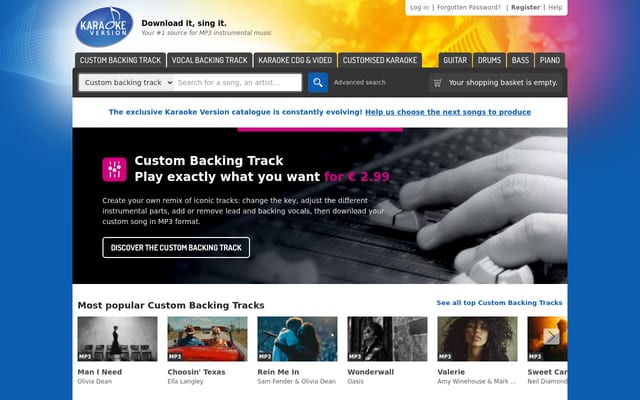Click artist Sam Fender & Olivia Dean
640x400 pixels.
pyautogui.click(x=297, y=381)
